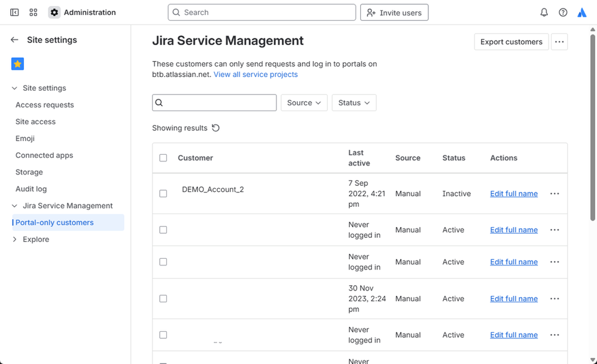Select the DEMO_Account_2 row checkbox

click(163, 194)
